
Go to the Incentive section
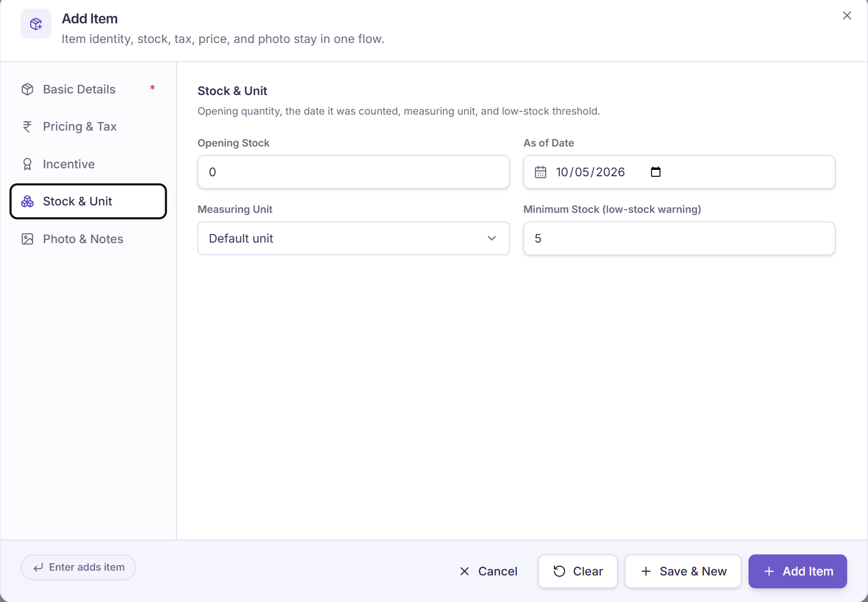[88, 164]
